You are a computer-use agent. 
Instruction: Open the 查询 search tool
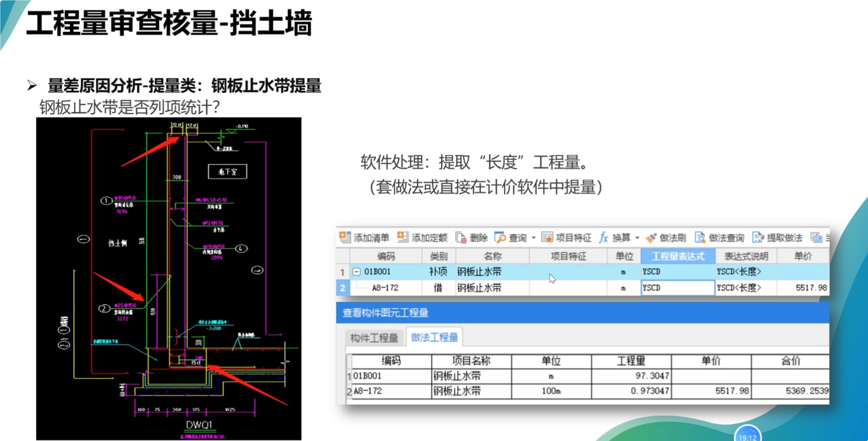tap(500, 238)
